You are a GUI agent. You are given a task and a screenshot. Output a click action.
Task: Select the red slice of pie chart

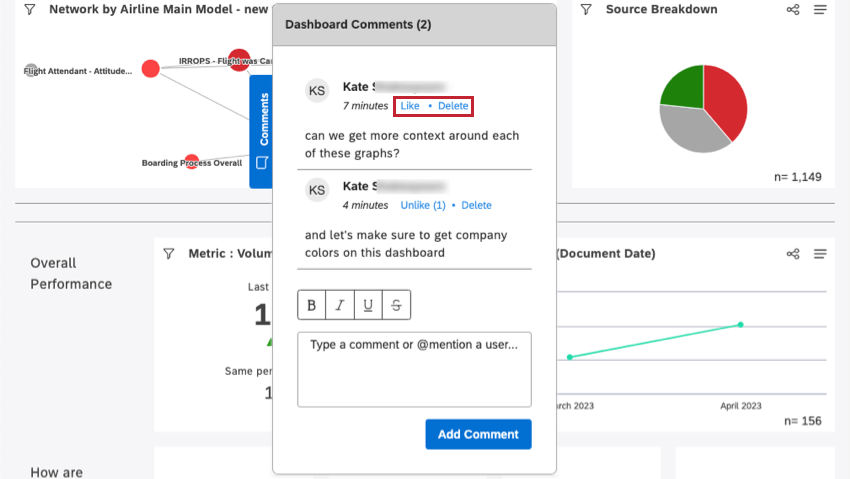724,102
